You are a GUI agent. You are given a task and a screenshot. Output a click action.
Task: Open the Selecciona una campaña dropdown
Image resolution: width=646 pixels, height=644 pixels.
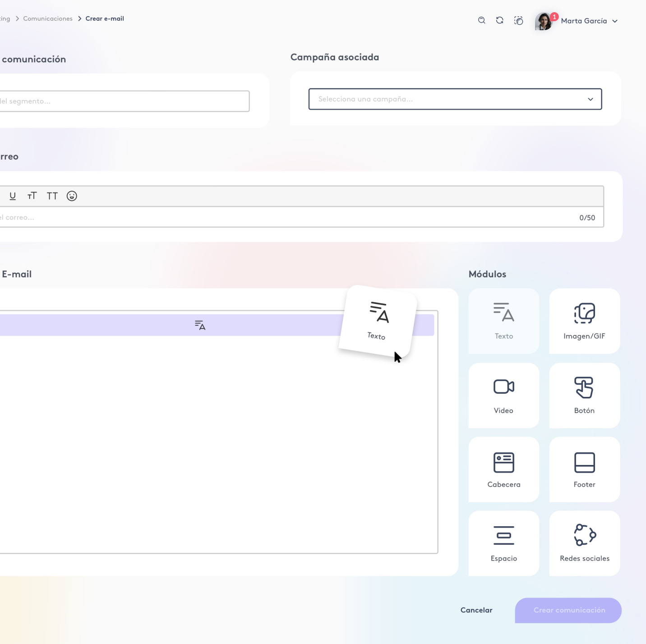455,99
